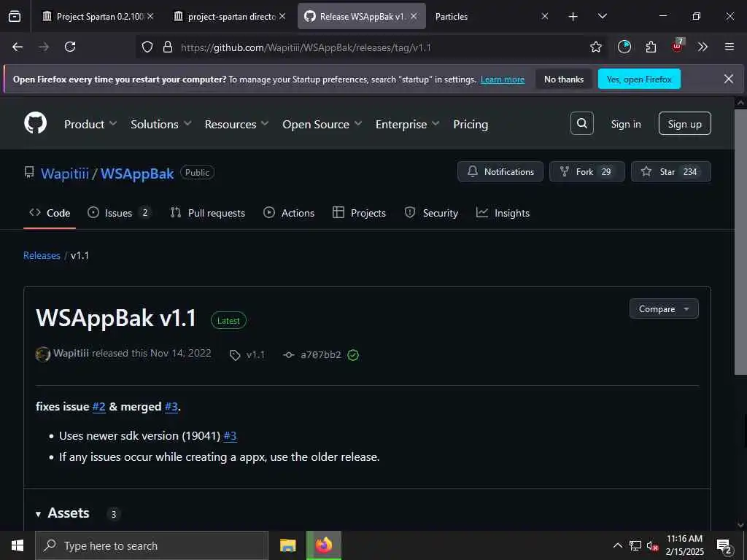Click the green verified commit check icon
The width and height of the screenshot is (747, 560).
353,355
